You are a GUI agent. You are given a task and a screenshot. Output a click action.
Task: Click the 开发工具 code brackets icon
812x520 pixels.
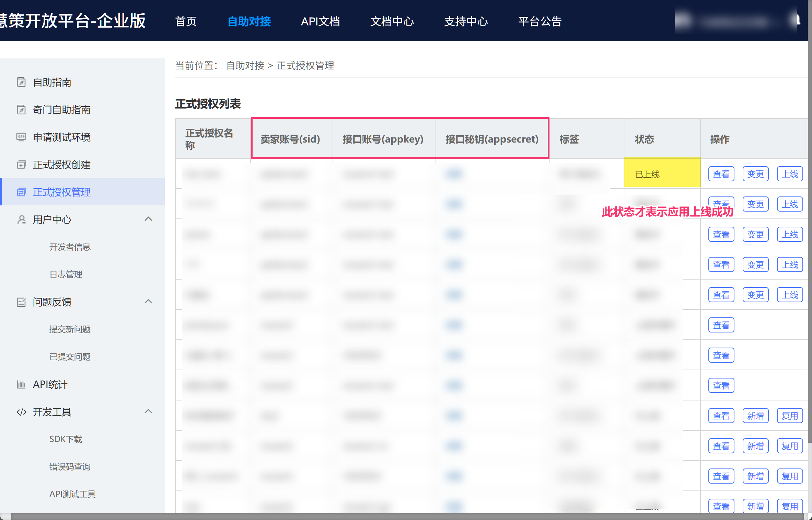21,412
